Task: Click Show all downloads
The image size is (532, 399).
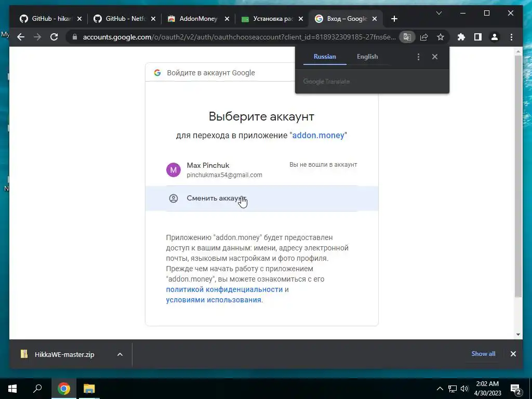Action: tap(483, 353)
